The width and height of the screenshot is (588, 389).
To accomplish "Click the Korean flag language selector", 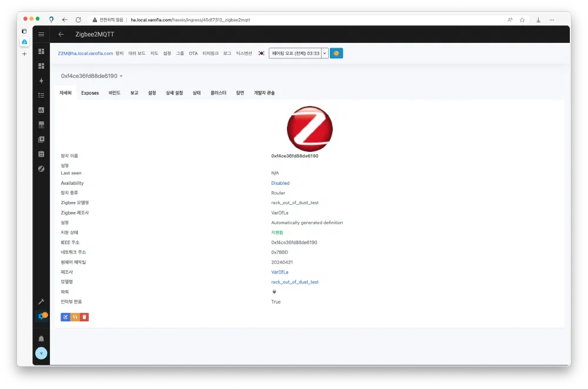I will coord(261,54).
